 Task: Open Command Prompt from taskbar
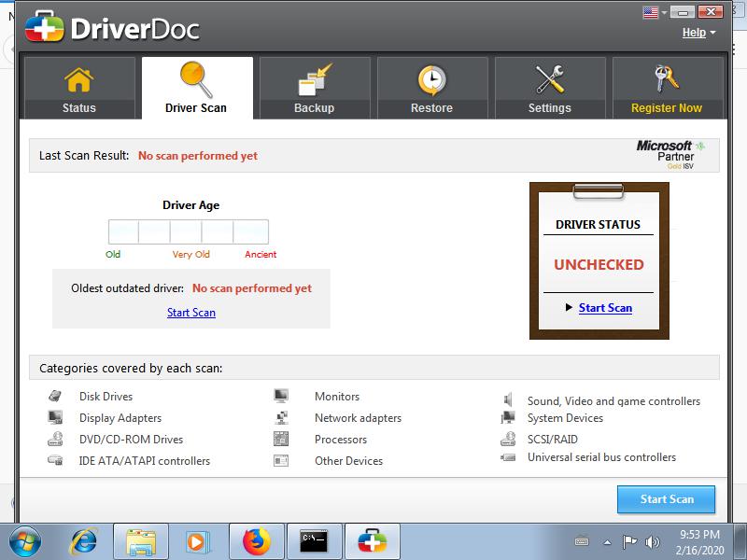click(x=315, y=542)
